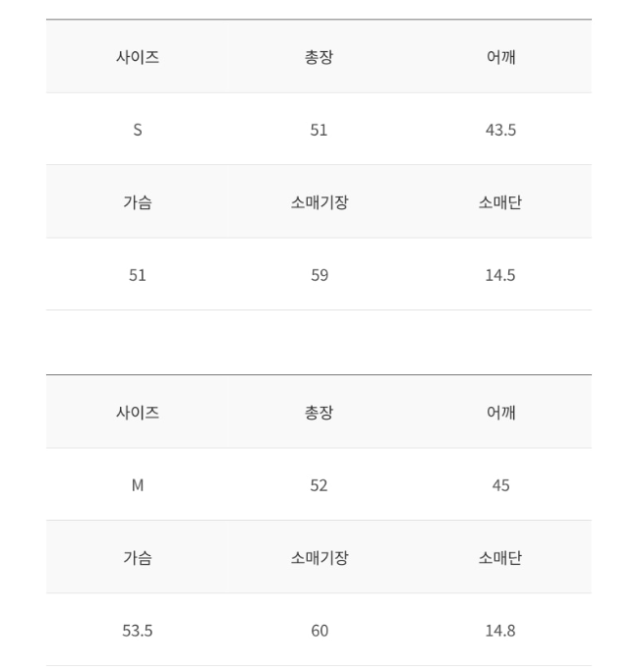Click the size value M
639x672 pixels.
tap(138, 485)
